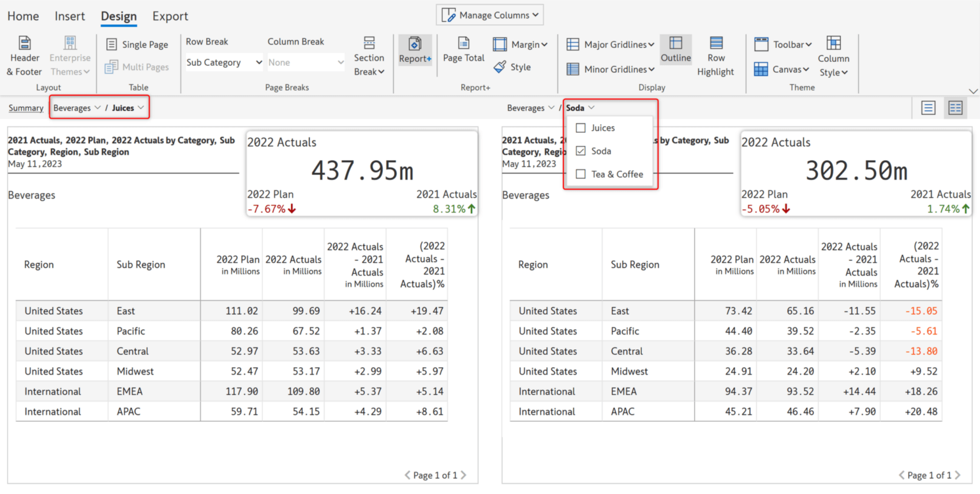Screen dimensions: 980x494
Task: Expand the Manage Columns dropdown
Action: coord(489,15)
